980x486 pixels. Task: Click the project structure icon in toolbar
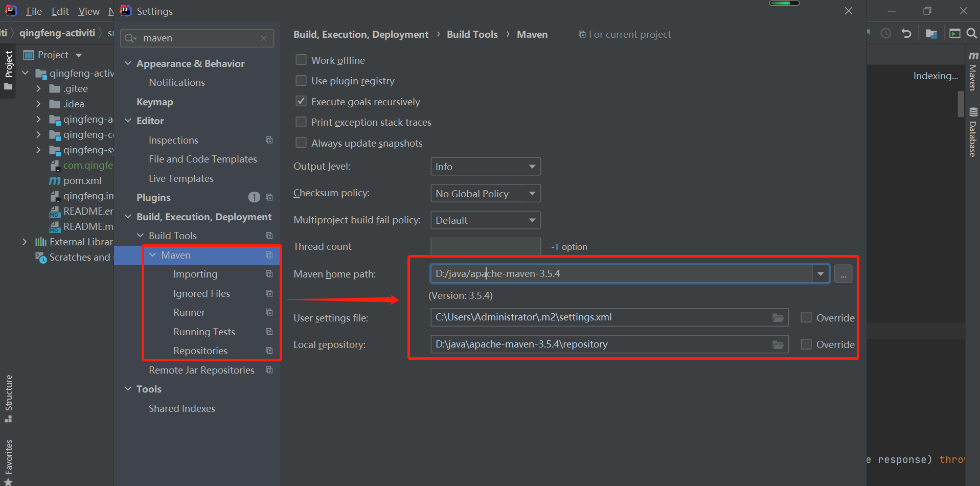click(931, 34)
